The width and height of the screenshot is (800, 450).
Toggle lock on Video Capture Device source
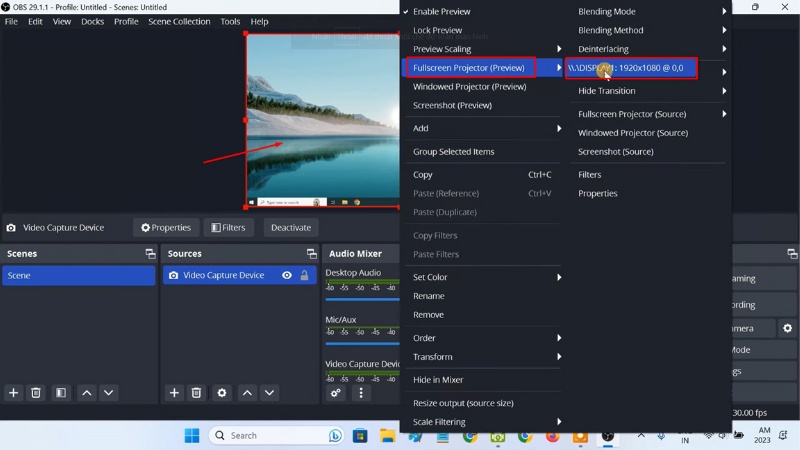pos(304,276)
